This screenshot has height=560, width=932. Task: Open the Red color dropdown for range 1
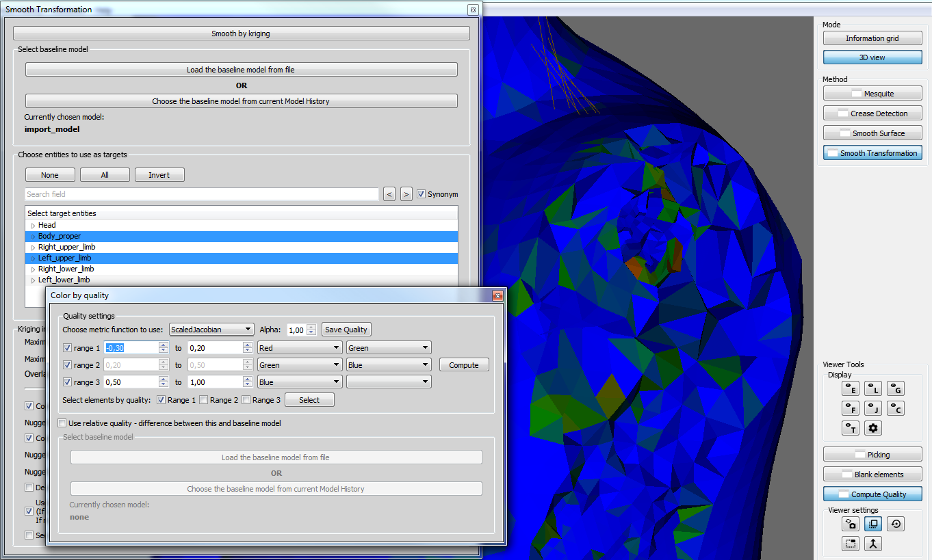[x=300, y=348]
